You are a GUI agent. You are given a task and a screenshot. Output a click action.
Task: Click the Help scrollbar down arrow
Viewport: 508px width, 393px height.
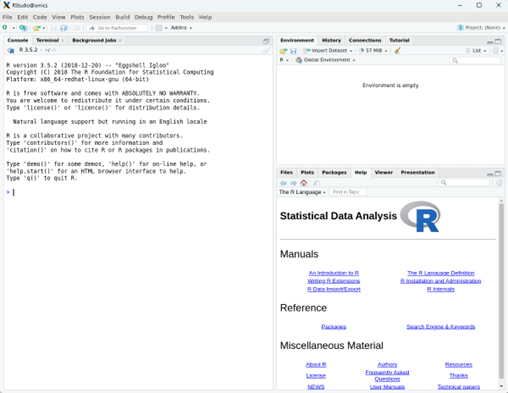pyautogui.click(x=501, y=386)
